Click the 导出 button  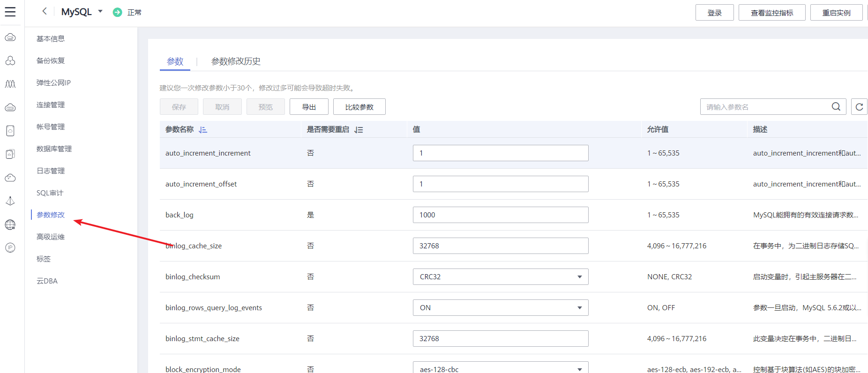pyautogui.click(x=309, y=107)
